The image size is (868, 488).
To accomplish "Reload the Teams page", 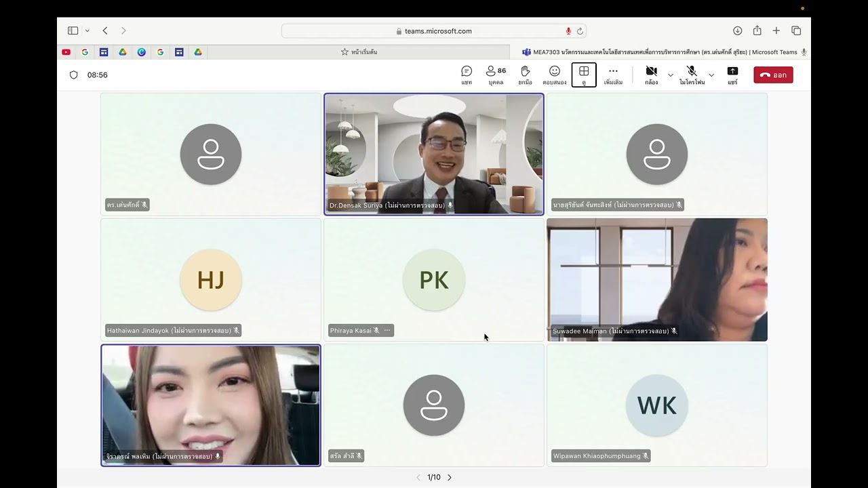I will (x=580, y=31).
